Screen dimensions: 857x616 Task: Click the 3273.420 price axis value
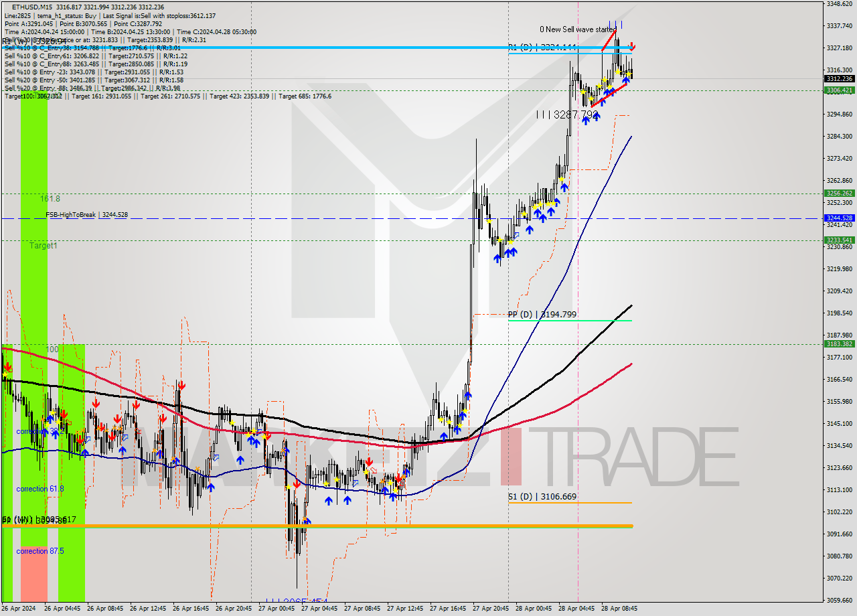point(839,158)
